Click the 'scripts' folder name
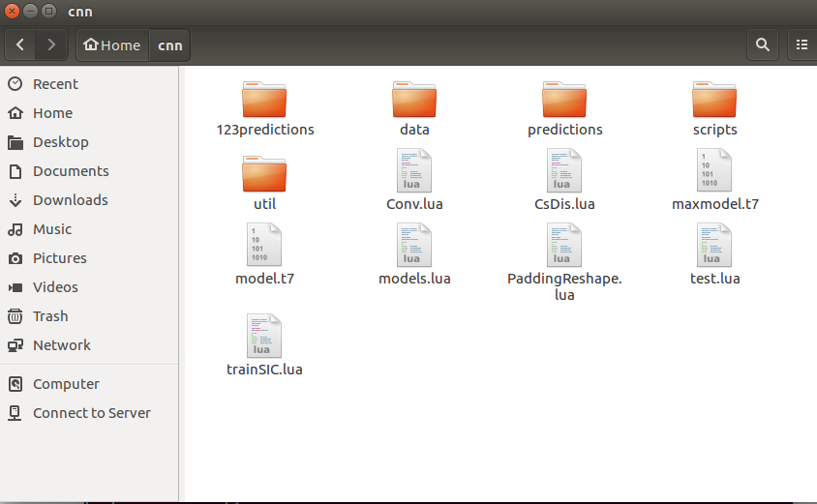Image resolution: width=817 pixels, height=504 pixels. point(714,130)
